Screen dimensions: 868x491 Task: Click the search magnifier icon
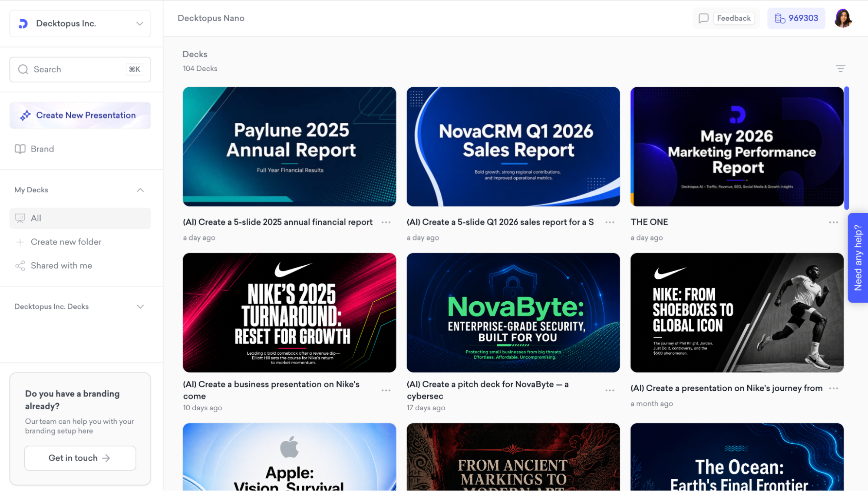coord(23,69)
